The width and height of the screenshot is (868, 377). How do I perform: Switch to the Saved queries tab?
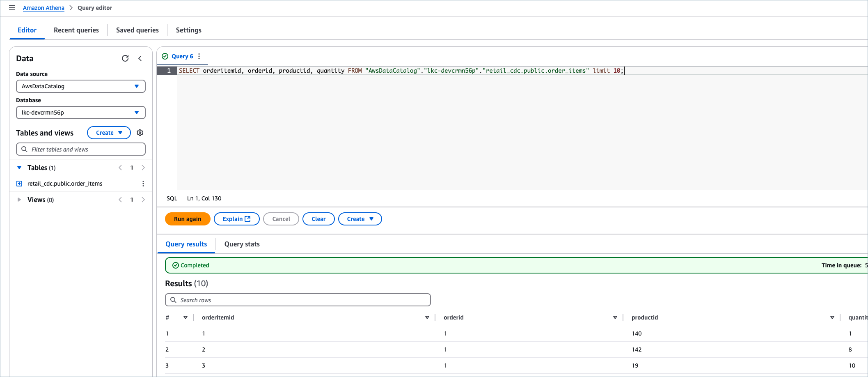click(137, 30)
